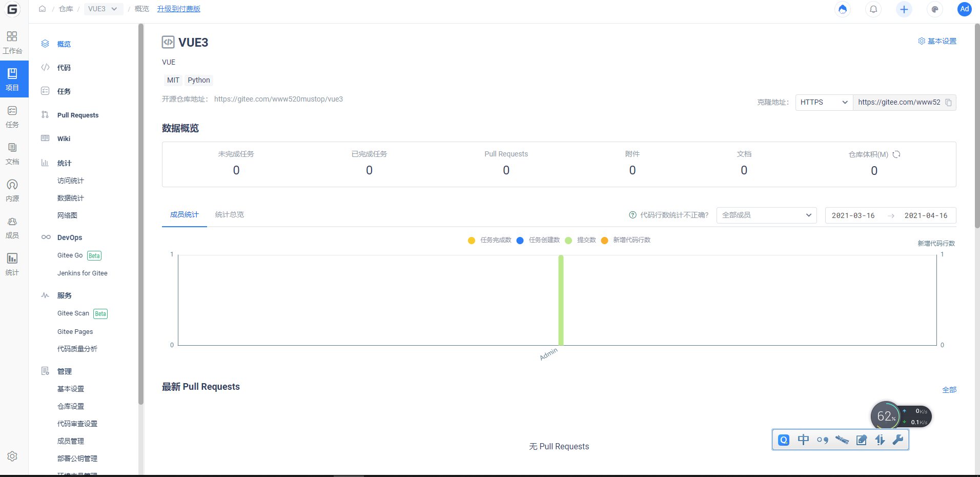The height and width of the screenshot is (477, 980).
Task: Open the 文档 documents icon in left rail
Action: tap(12, 153)
